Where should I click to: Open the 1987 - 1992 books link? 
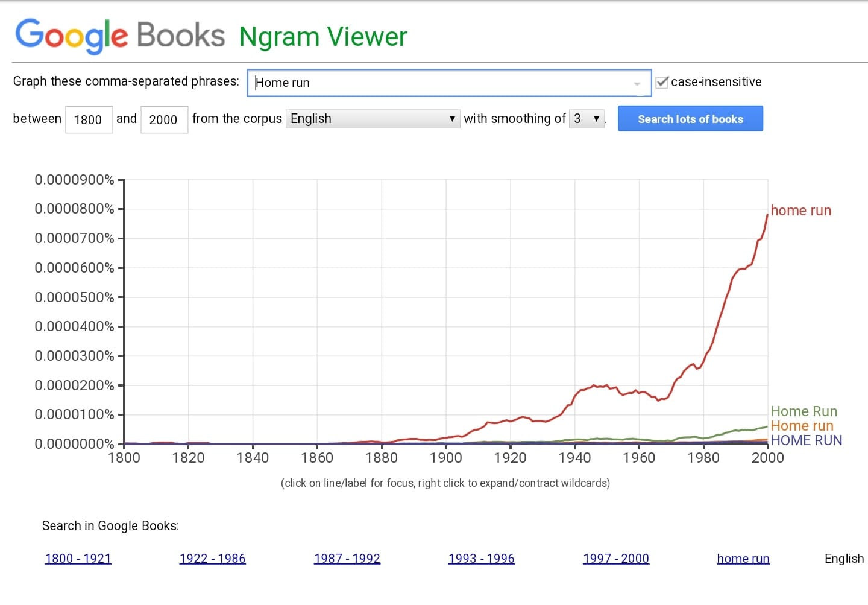tap(347, 559)
